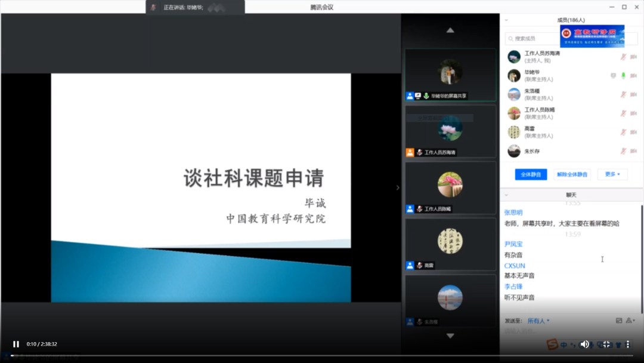The width and height of the screenshot is (644, 363).
Task: Select 高雷 video tile
Action: [451, 244]
